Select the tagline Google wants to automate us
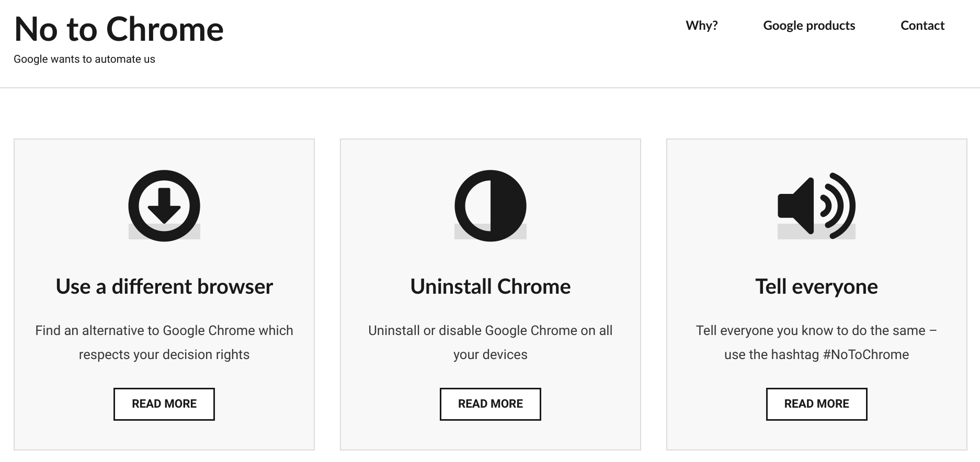This screenshot has width=980, height=462. click(x=84, y=59)
